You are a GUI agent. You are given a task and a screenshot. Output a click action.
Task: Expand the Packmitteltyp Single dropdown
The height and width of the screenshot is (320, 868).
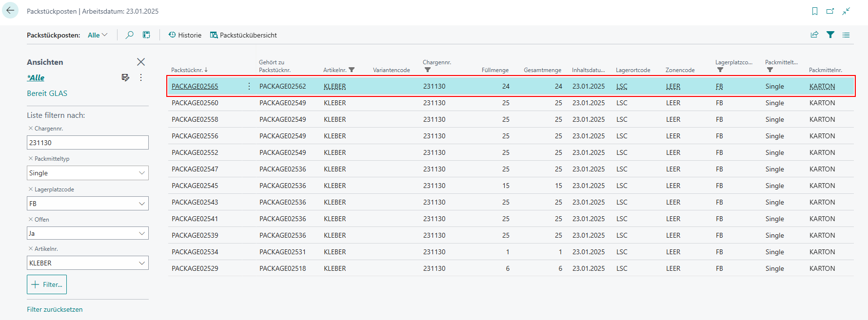tap(141, 173)
